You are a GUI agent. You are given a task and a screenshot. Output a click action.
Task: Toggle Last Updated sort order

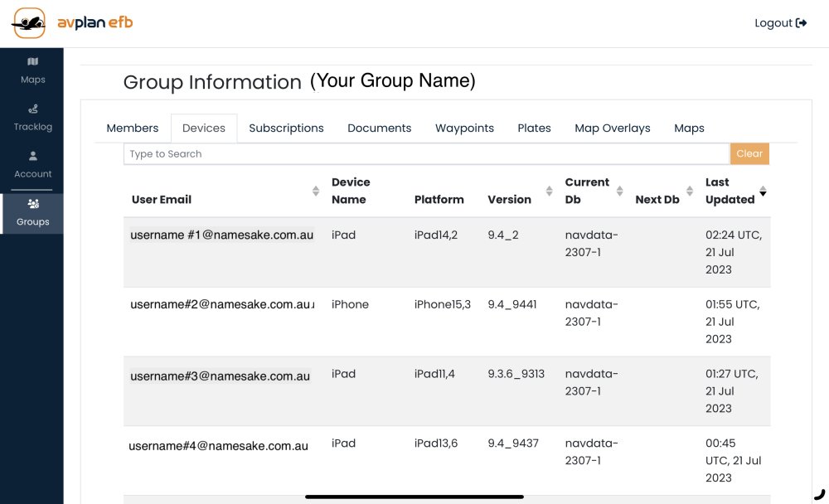click(x=763, y=191)
